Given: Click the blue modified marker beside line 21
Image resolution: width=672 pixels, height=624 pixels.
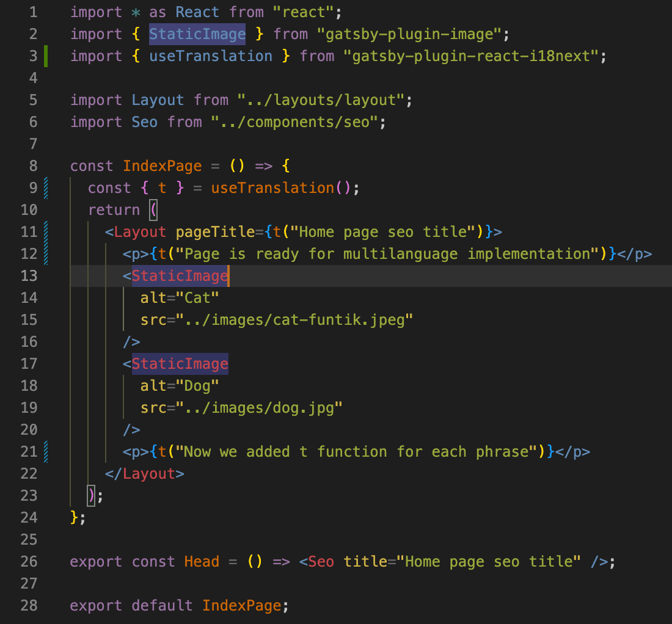Looking at the screenshot, I should (46, 452).
